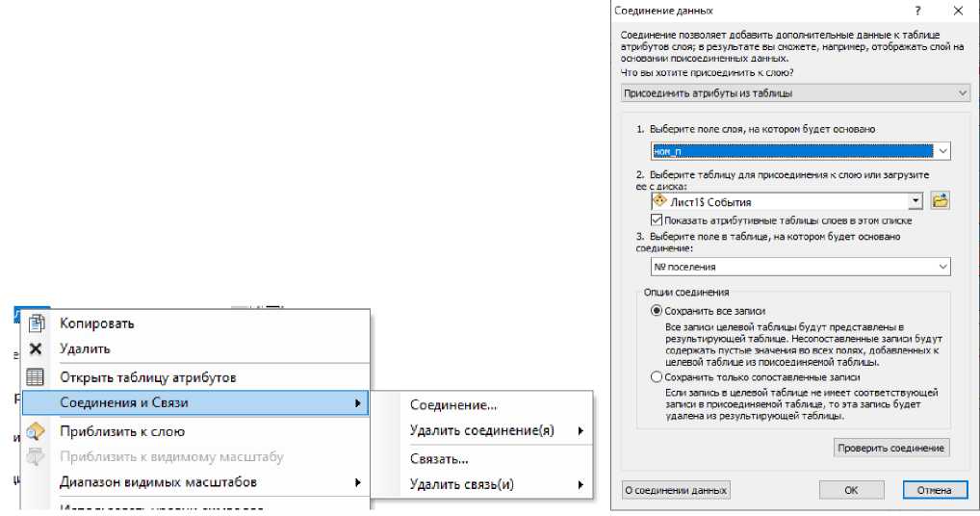Open 'Открыть таблицу атрибутов' menu item
The width and height of the screenshot is (980, 516).
tap(147, 377)
